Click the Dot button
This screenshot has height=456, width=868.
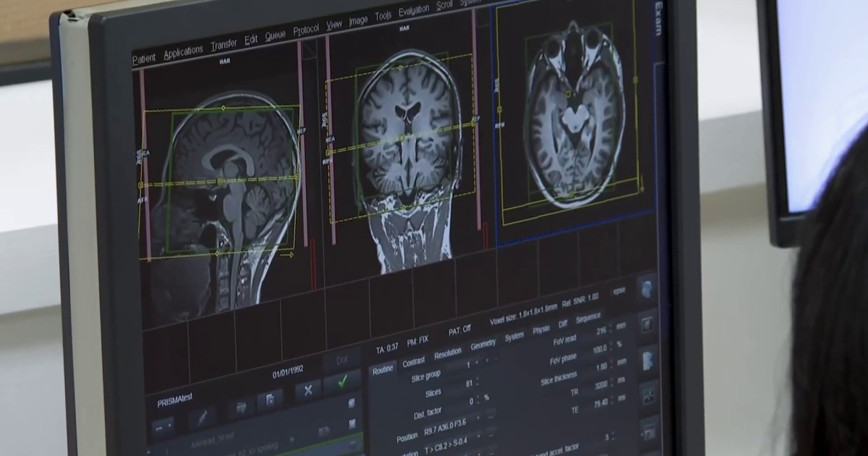[341, 360]
